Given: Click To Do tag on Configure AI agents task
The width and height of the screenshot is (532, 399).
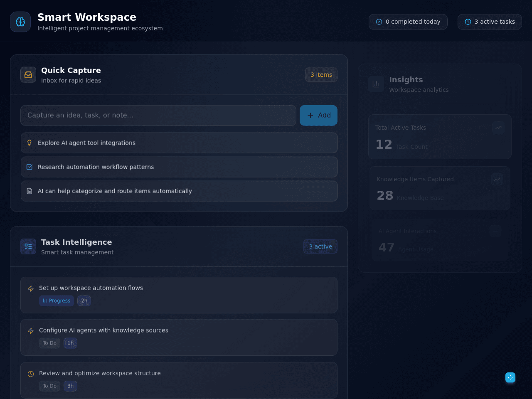Looking at the screenshot, I should pos(49,343).
